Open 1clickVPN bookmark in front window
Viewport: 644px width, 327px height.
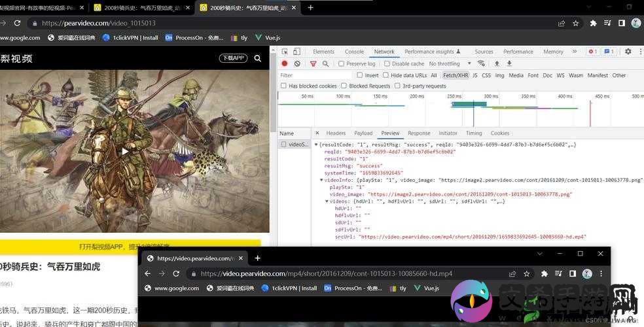coord(289,288)
